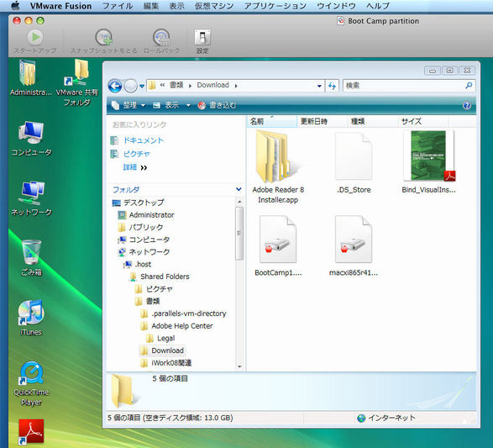Select the ネットワーク desktop icon
This screenshot has height=448, width=493.
point(31,193)
